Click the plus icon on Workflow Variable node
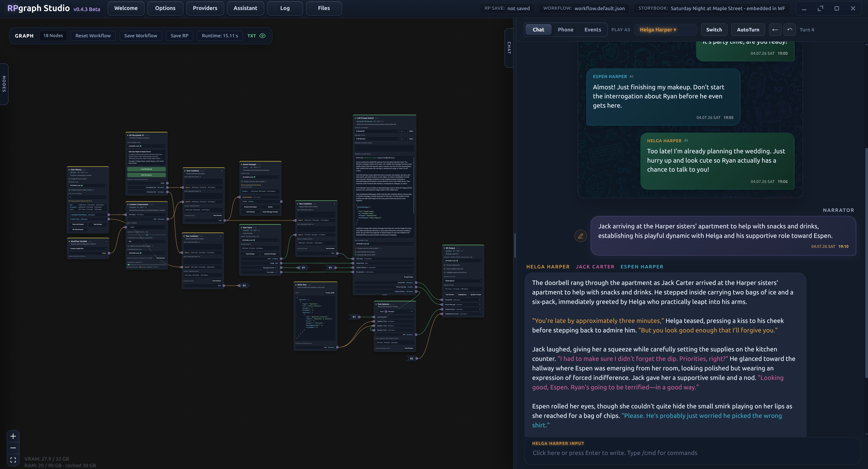The image size is (868, 469). point(106,242)
